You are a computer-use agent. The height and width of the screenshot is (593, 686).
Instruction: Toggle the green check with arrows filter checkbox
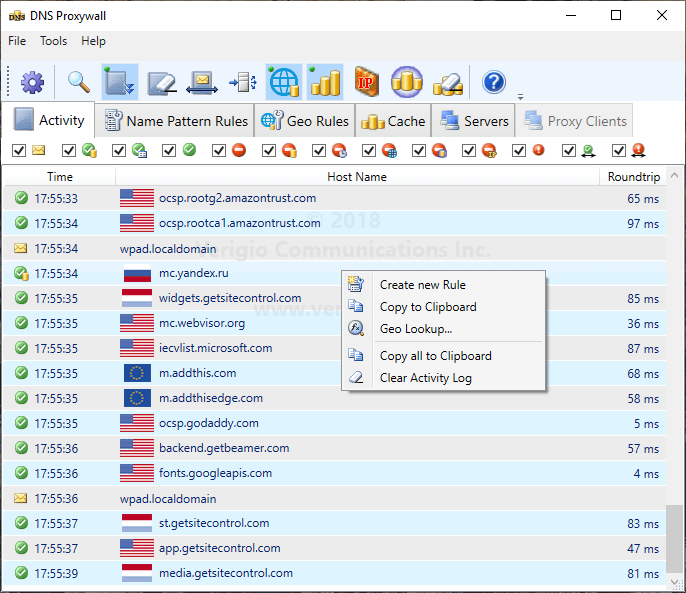569,151
